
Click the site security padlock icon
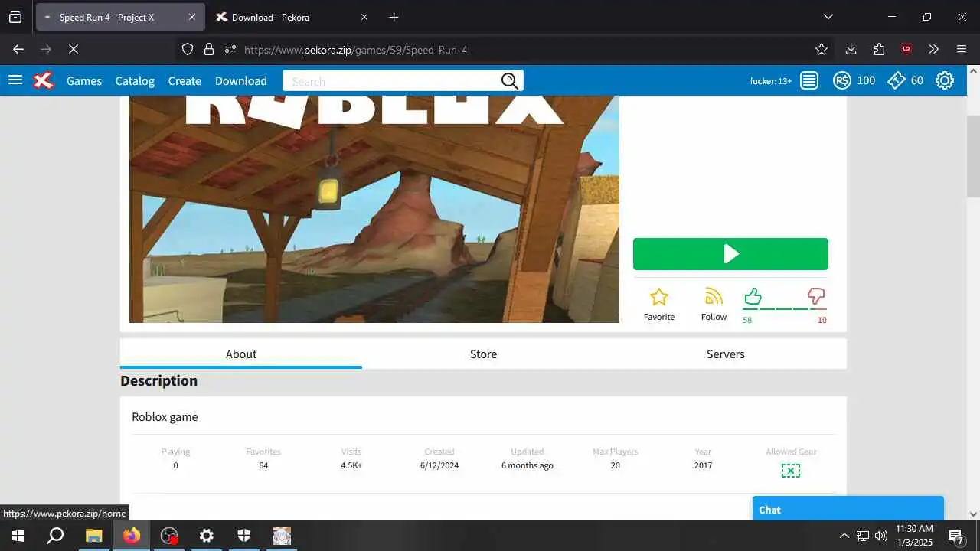[209, 49]
